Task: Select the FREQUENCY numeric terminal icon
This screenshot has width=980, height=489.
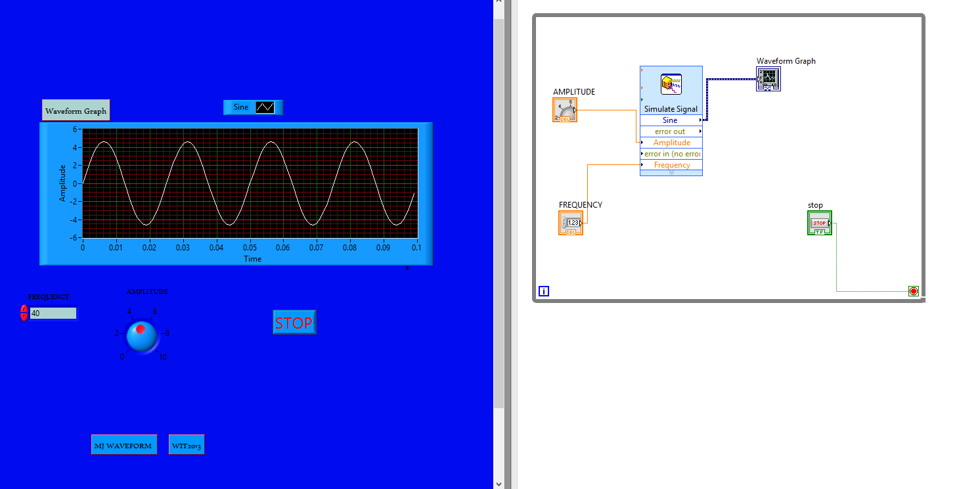Action: (x=571, y=223)
